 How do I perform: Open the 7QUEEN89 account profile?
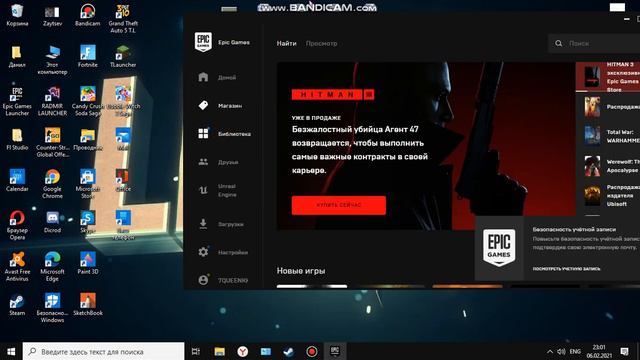(222, 280)
